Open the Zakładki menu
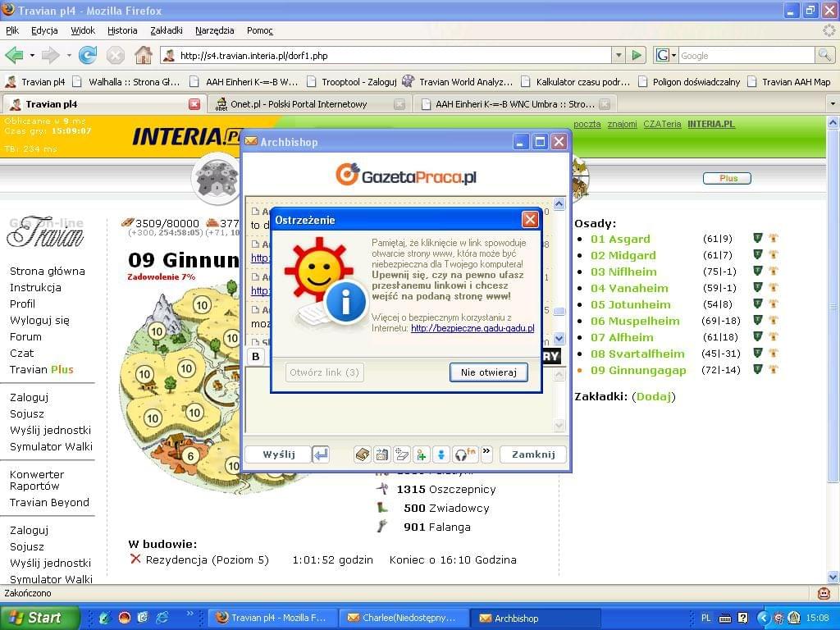Screen dimensions: 840x630 click(x=166, y=30)
